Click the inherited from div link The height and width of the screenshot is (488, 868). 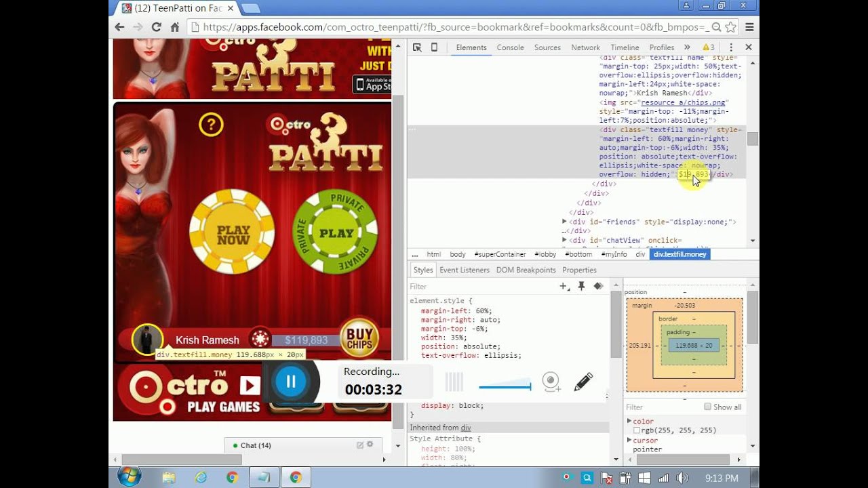466,428
